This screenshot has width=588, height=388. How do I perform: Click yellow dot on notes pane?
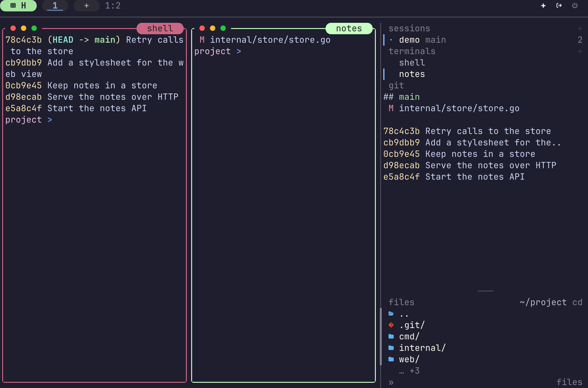[212, 28]
